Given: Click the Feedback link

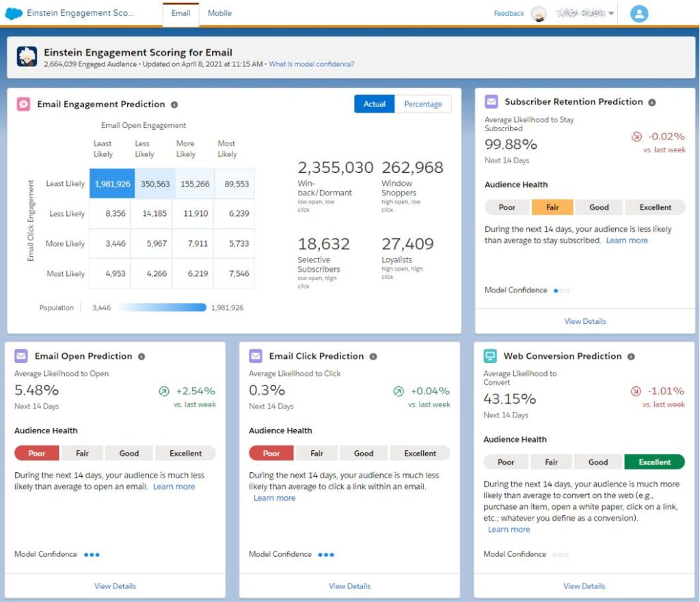Looking at the screenshot, I should tap(509, 14).
